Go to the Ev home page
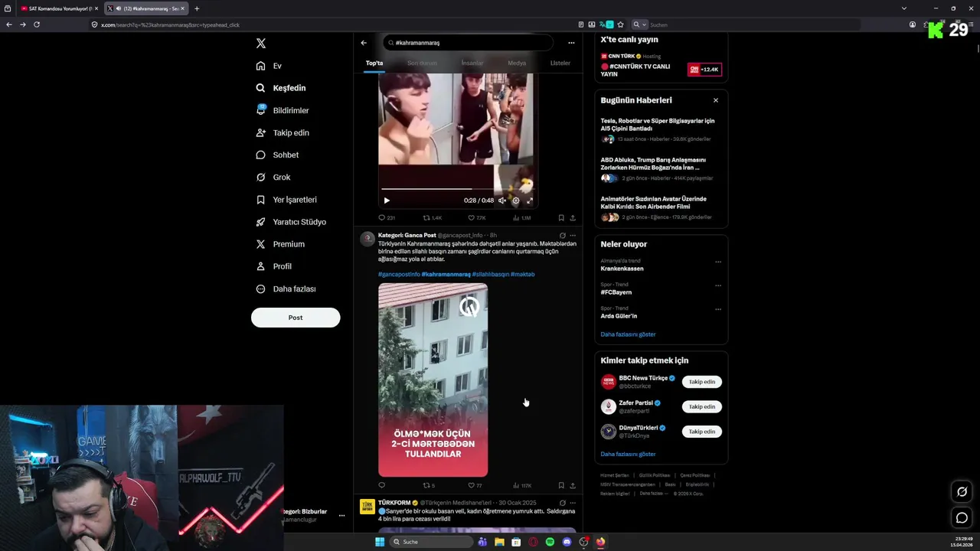 point(269,66)
